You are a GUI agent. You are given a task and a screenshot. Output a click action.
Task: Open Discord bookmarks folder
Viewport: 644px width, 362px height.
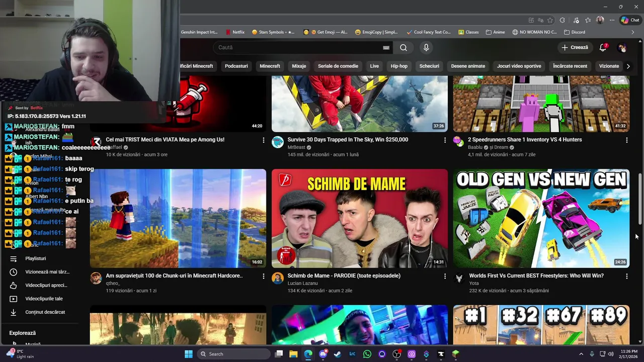click(x=575, y=32)
